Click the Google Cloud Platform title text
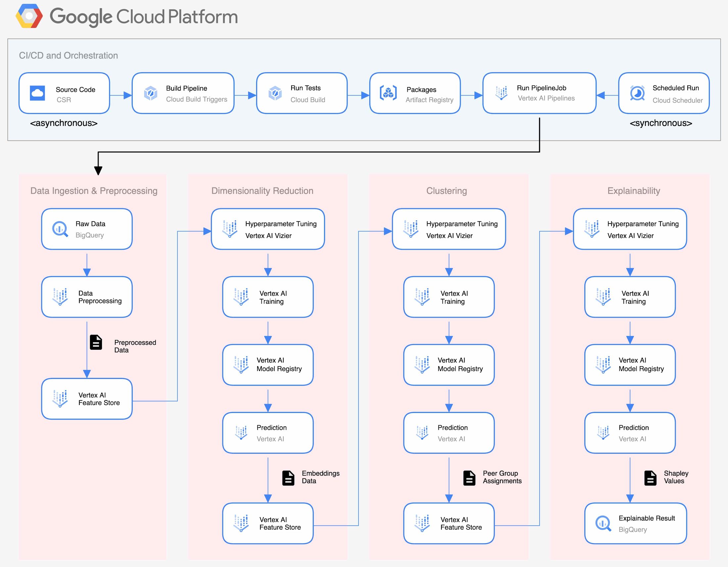 (144, 17)
